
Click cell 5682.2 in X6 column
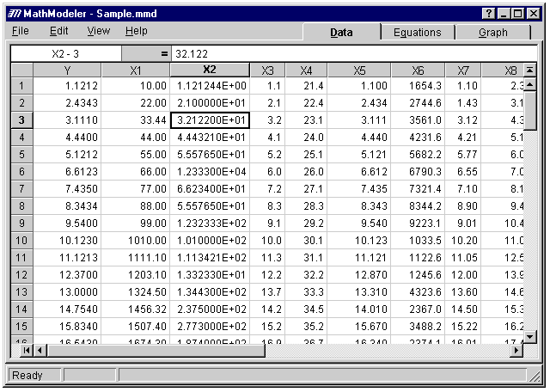coord(419,155)
